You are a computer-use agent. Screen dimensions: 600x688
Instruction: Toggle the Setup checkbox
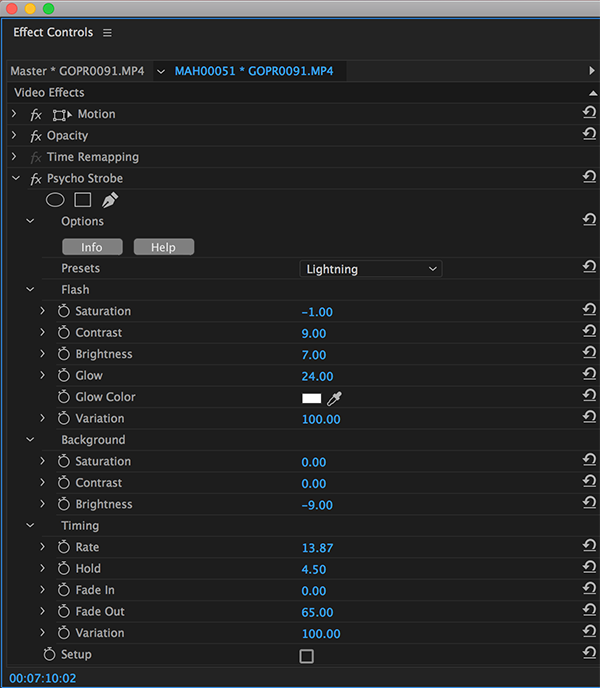click(307, 656)
